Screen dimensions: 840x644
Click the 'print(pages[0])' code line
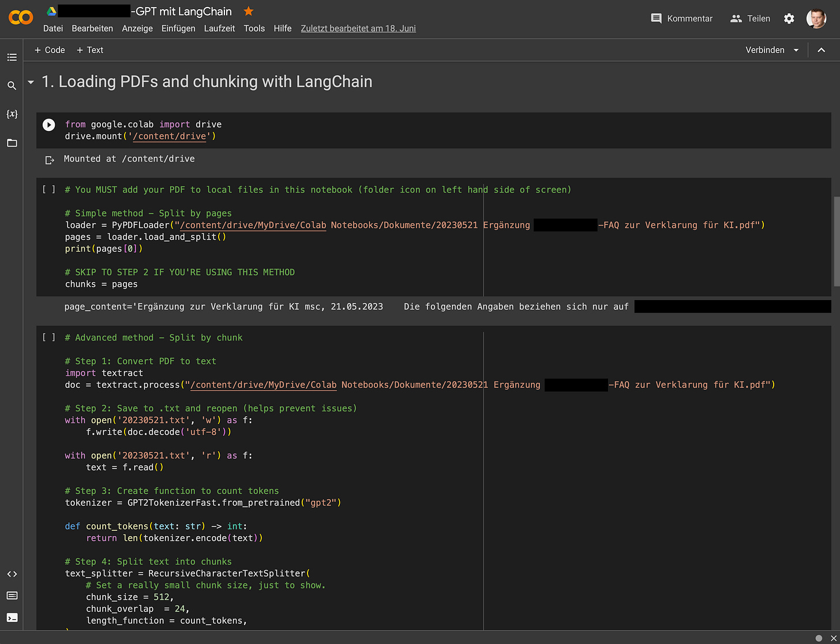104,249
